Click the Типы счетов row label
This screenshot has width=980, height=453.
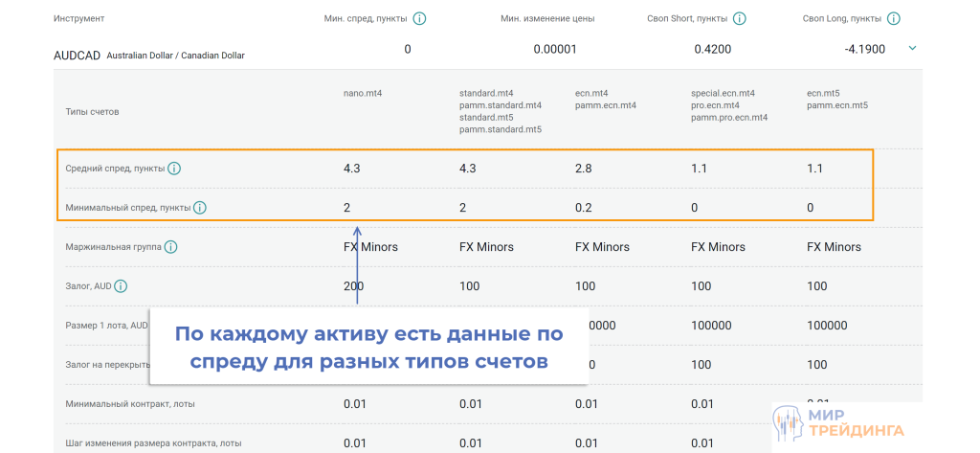click(x=92, y=112)
